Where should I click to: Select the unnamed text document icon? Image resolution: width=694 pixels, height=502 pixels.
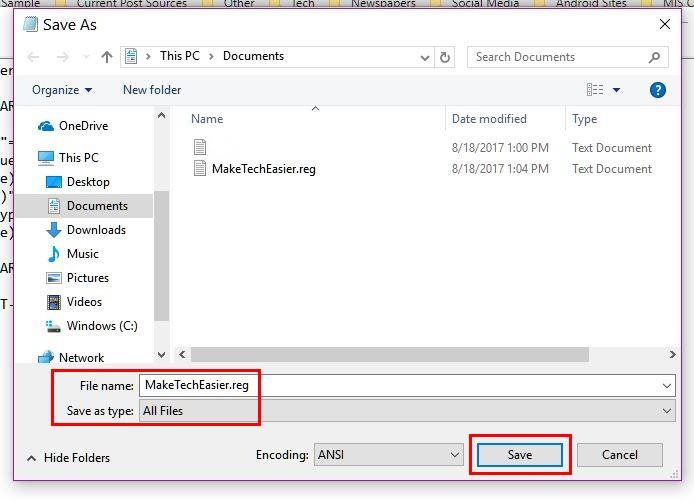[x=200, y=147]
